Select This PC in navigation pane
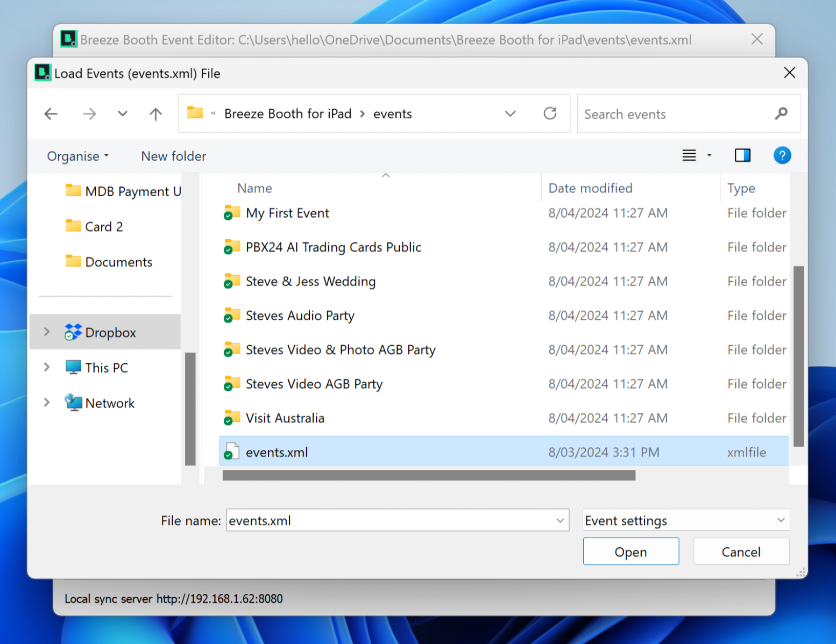This screenshot has height=644, width=836. pyautogui.click(x=107, y=368)
